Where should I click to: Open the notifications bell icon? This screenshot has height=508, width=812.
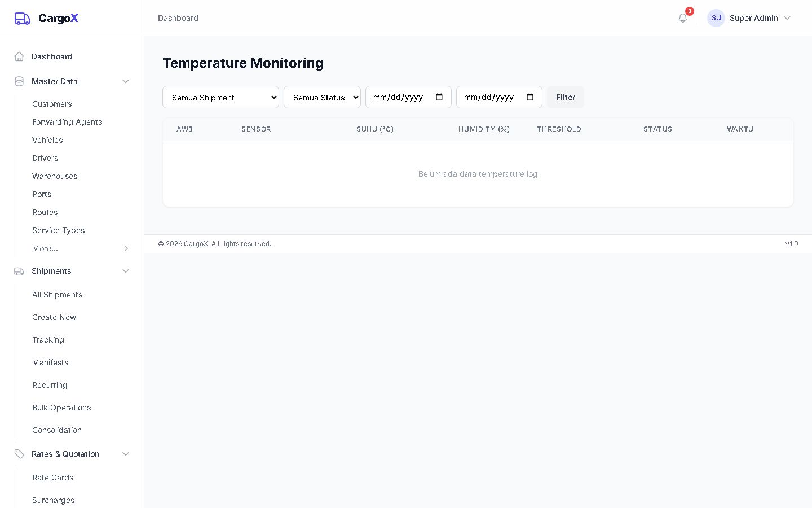[683, 18]
